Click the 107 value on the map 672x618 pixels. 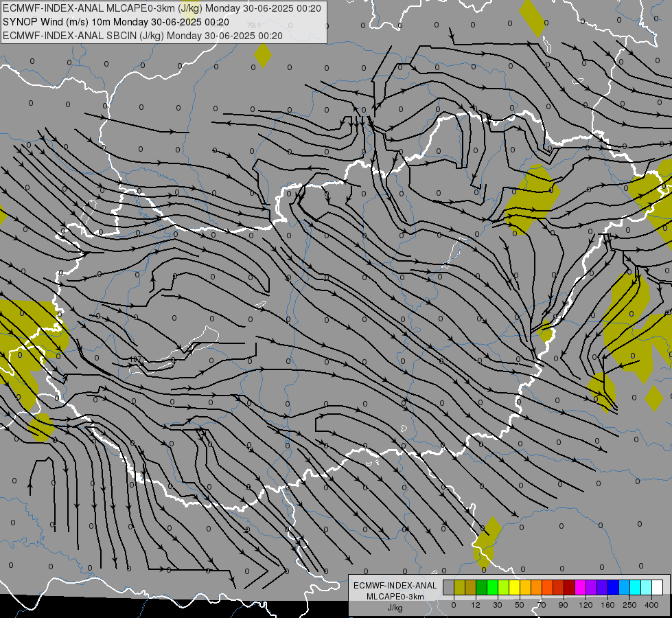(136, 359)
